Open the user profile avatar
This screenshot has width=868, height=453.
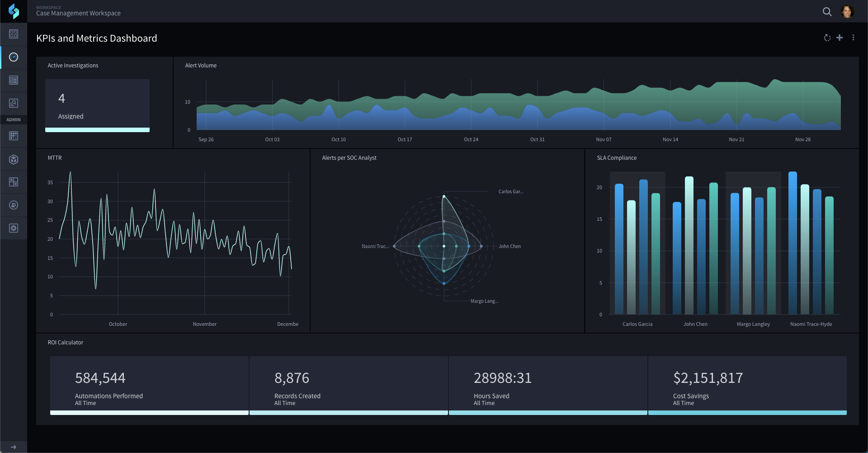pyautogui.click(x=847, y=12)
